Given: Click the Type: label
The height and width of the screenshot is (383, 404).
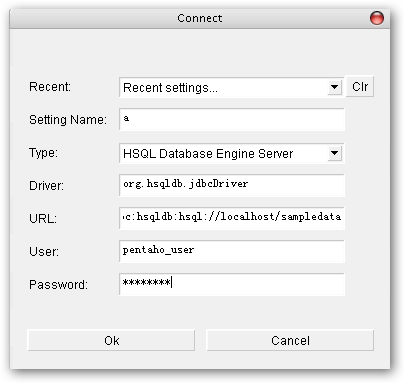Looking at the screenshot, I should pyautogui.click(x=43, y=153).
